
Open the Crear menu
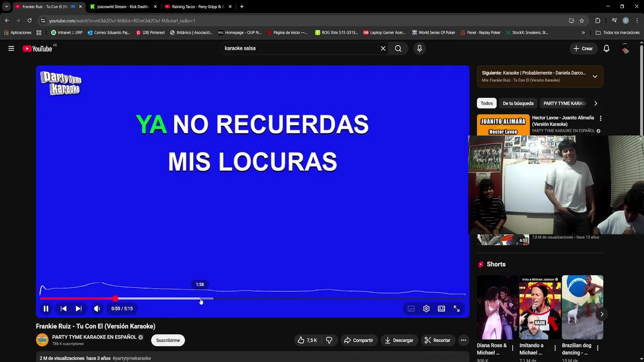tap(583, 48)
